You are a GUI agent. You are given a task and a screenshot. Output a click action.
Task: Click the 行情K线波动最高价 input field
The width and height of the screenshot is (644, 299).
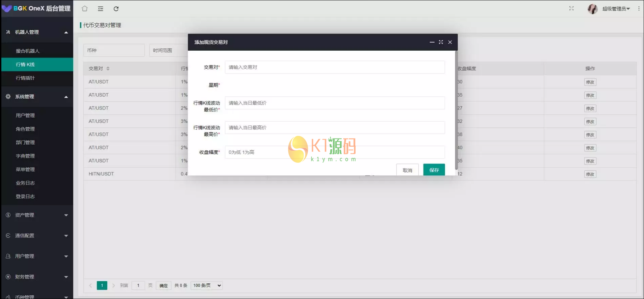(335, 128)
